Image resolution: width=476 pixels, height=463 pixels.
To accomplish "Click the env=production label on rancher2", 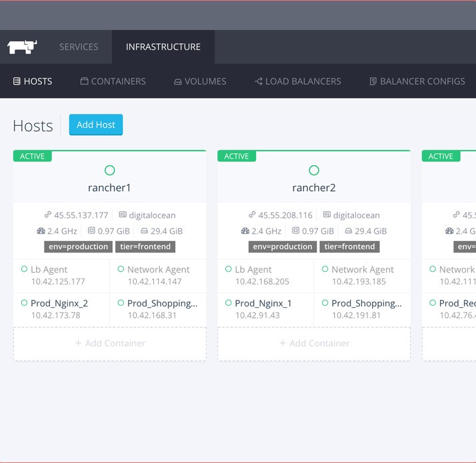I will (283, 246).
